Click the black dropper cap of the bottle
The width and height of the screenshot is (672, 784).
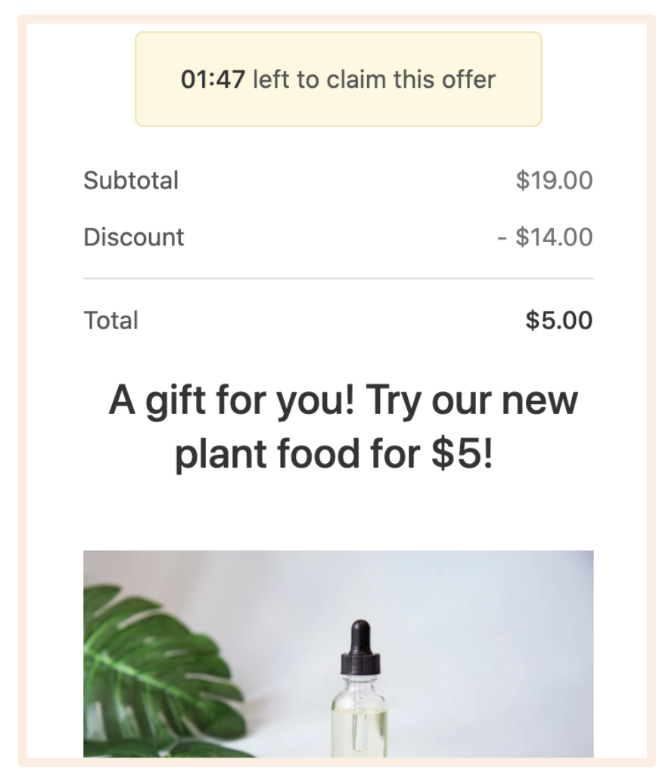tap(360, 648)
